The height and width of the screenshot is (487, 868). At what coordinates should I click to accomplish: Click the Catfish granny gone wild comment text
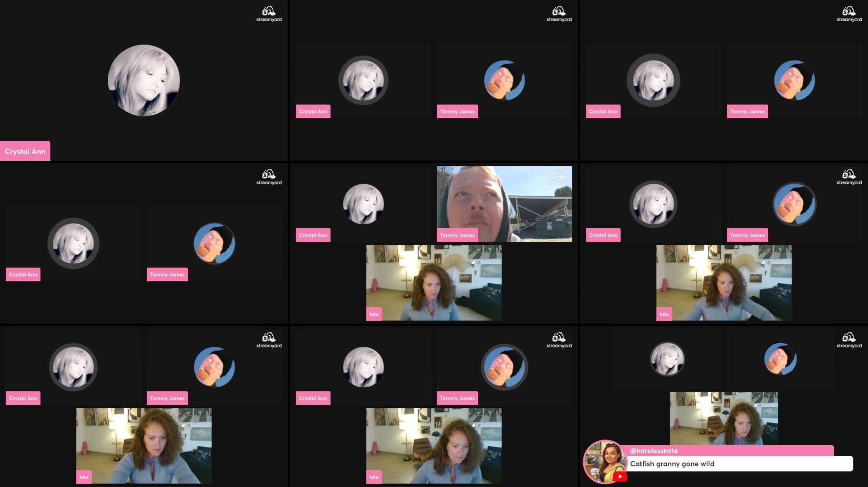point(672,463)
